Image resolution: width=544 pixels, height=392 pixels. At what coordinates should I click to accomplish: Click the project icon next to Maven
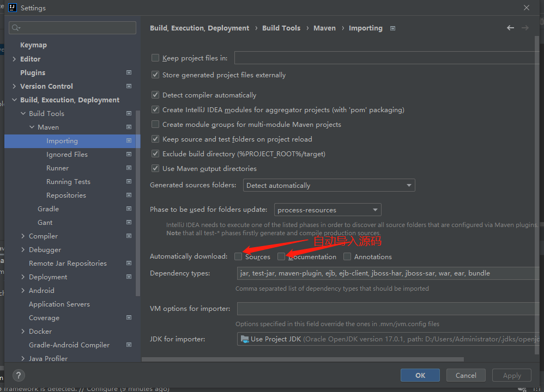[129, 127]
